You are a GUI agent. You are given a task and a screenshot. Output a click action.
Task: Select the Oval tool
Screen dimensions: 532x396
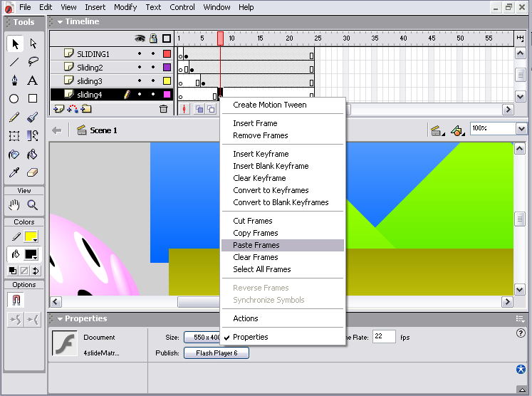coord(14,99)
